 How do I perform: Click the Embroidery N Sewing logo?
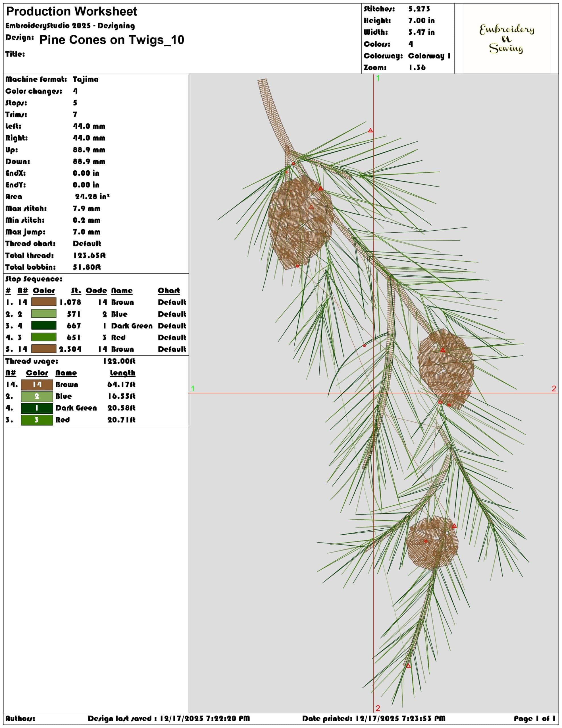[506, 39]
